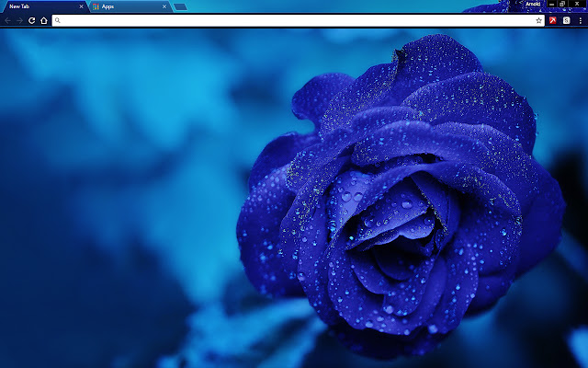588x368 pixels.
Task: Open the three-dot Chrome menu
Action: (580, 20)
